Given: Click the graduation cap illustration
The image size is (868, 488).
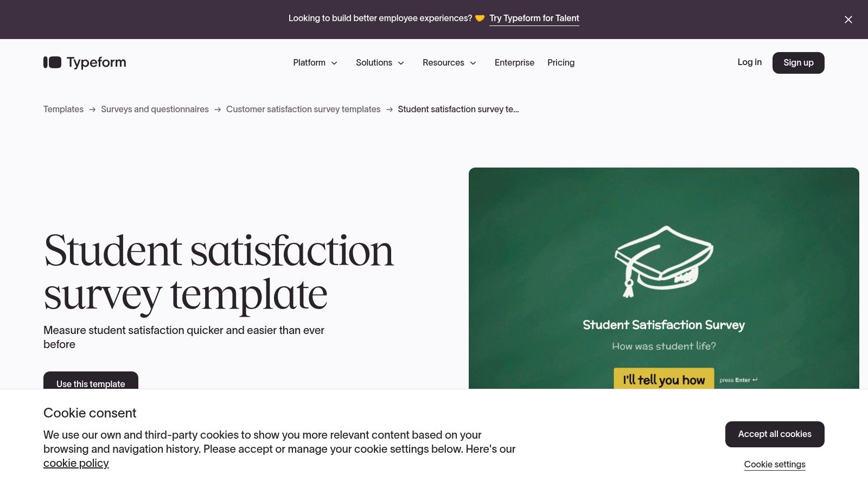Looking at the screenshot, I should (663, 260).
